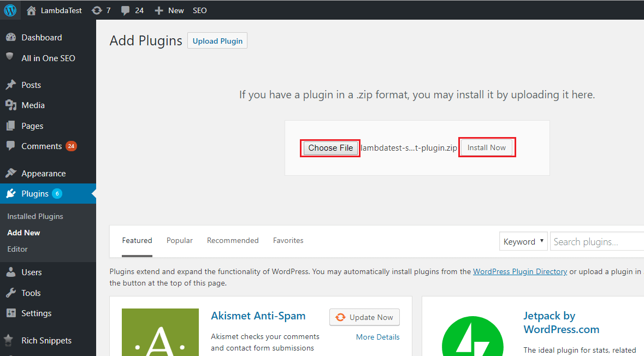Open Settings in the sidebar

click(x=36, y=313)
